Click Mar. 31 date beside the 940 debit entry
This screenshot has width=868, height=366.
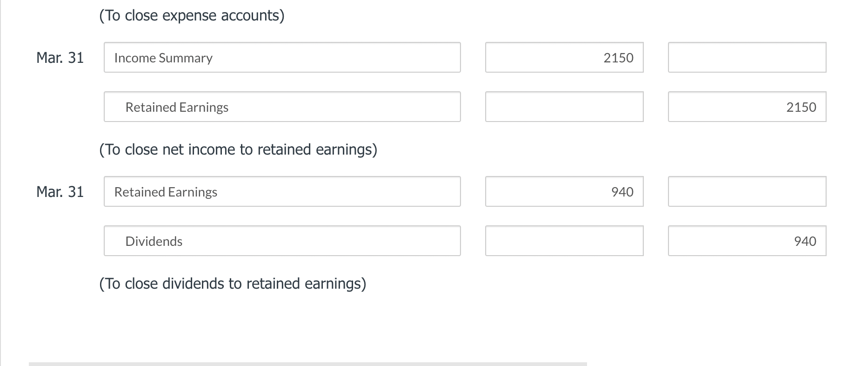(x=60, y=192)
